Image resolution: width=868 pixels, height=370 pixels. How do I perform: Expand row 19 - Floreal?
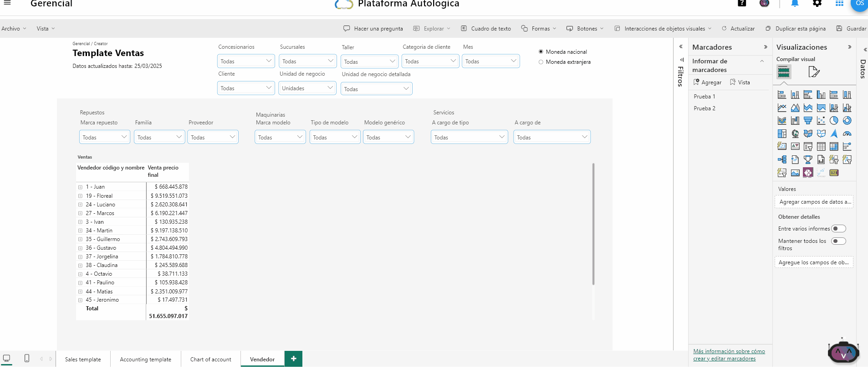80,196
